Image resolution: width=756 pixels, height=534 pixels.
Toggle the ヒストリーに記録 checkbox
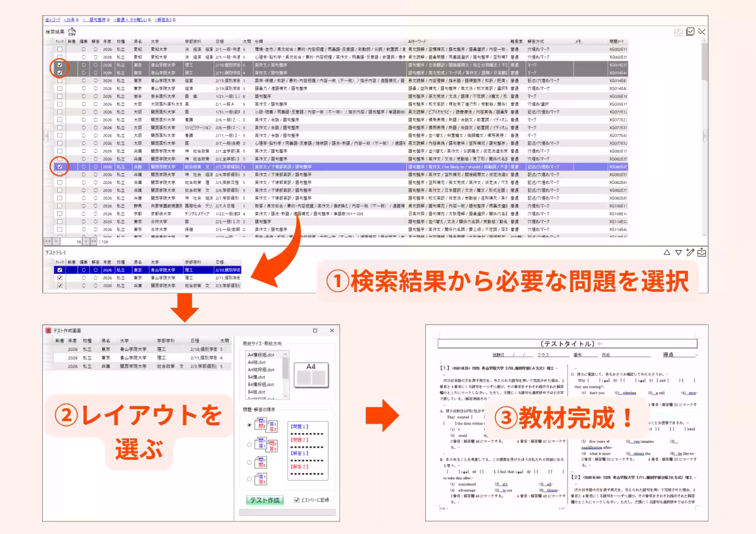[297, 500]
